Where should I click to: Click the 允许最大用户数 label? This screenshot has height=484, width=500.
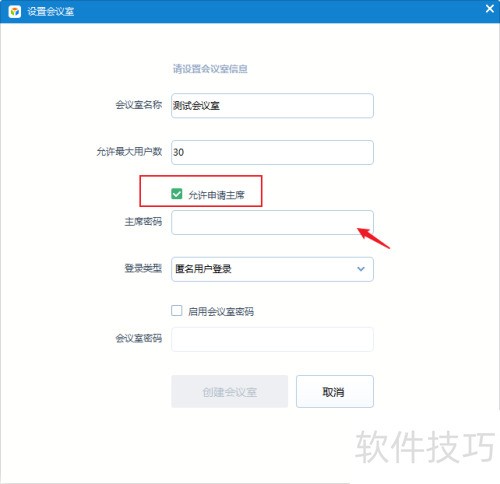coord(129,151)
